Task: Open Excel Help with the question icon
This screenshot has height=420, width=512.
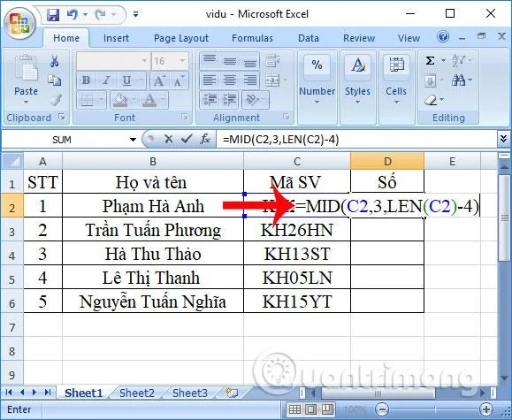Action: [443, 36]
